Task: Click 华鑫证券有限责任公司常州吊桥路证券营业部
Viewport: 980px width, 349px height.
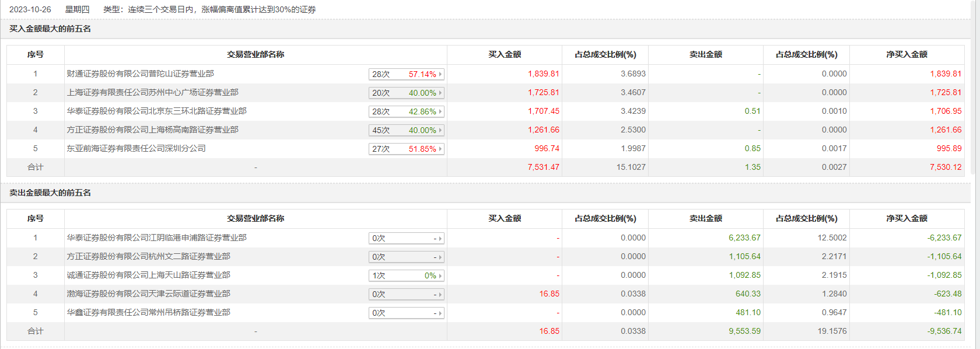Action: point(148,312)
